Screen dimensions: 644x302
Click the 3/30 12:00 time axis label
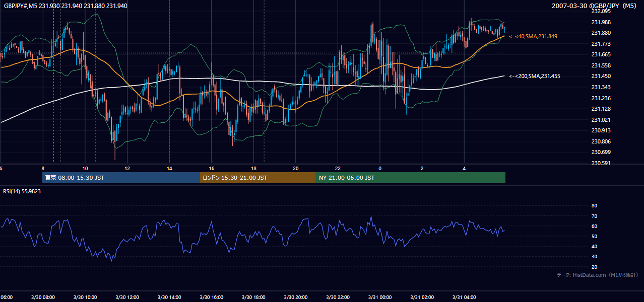point(127,297)
